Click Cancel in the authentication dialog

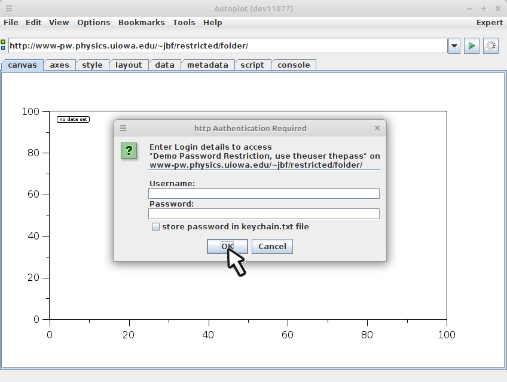point(272,246)
